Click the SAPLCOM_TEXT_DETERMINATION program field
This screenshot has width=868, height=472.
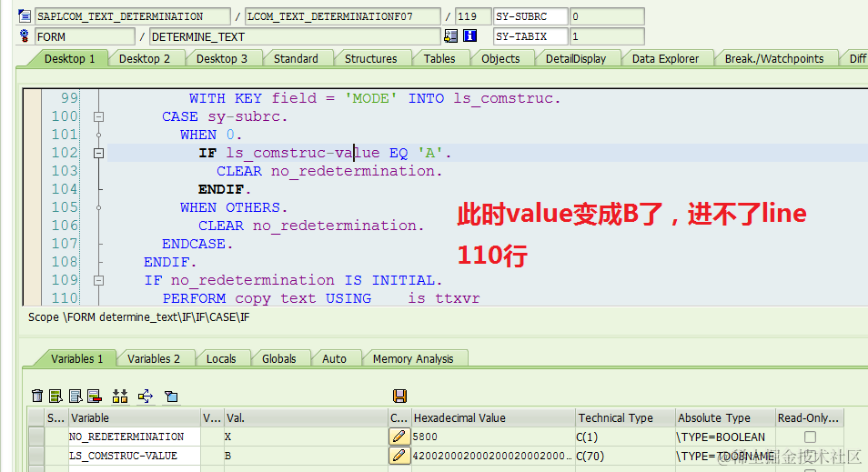(132, 16)
